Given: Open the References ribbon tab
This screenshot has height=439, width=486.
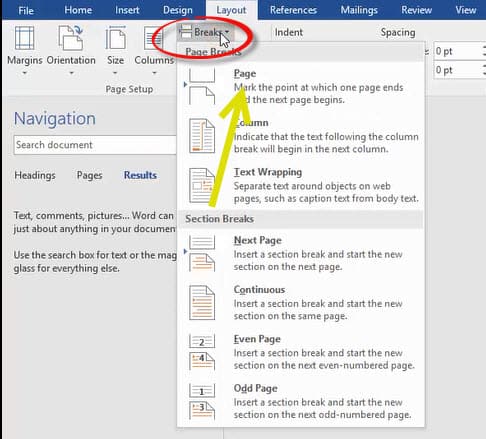Looking at the screenshot, I should (x=293, y=10).
